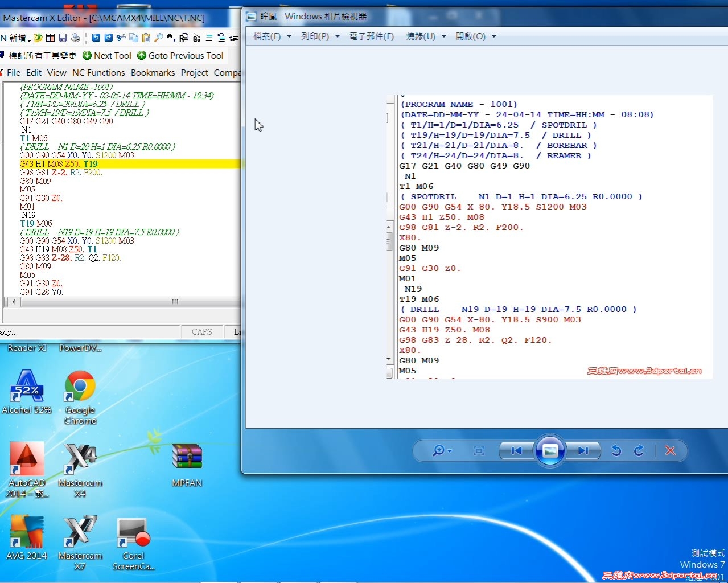Click the left arrow of the editor's horizontal scrollbar
The height and width of the screenshot is (583, 728).
pyautogui.click(x=12, y=302)
